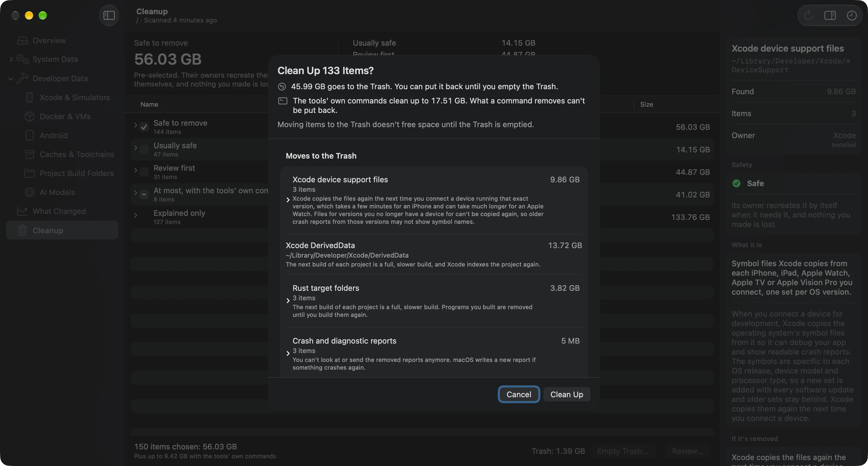
Task: Click the Caches & Toolchains archive icon
Action: pyautogui.click(x=30, y=154)
